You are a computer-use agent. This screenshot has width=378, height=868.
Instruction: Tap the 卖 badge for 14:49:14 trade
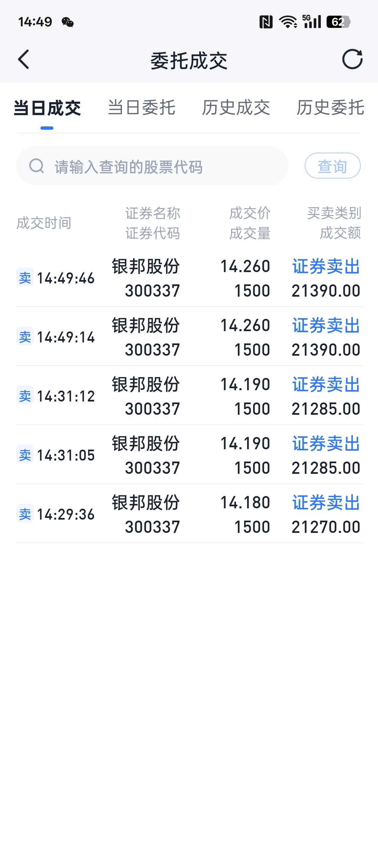coord(25,337)
